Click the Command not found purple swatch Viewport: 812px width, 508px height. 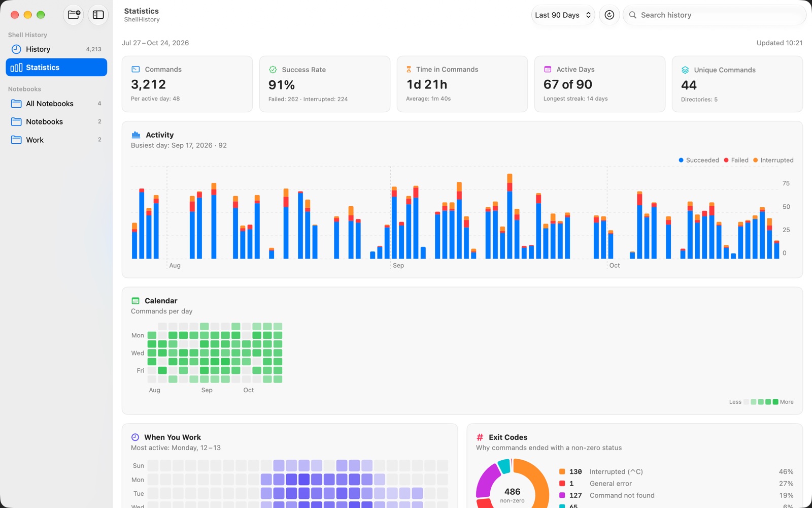coord(562,495)
